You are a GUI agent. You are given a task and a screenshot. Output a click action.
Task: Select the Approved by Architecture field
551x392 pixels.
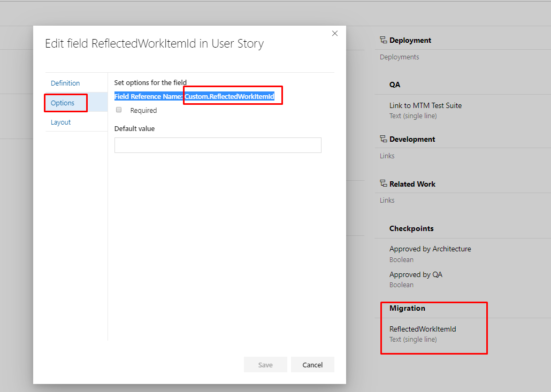point(430,249)
